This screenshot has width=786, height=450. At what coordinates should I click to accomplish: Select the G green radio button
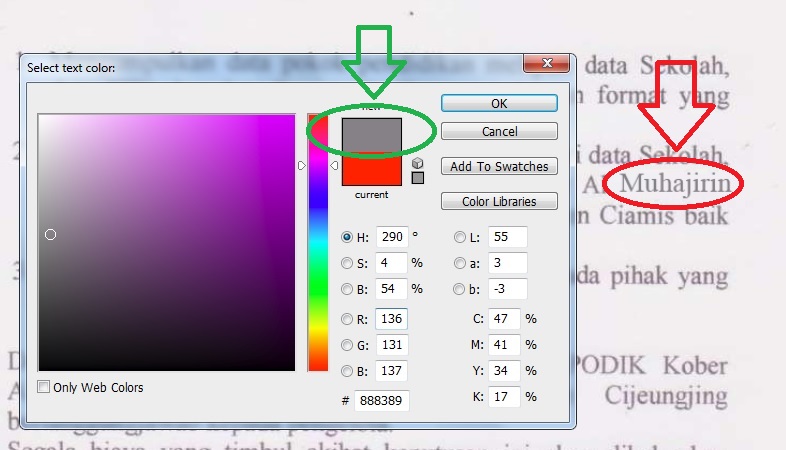(x=346, y=345)
